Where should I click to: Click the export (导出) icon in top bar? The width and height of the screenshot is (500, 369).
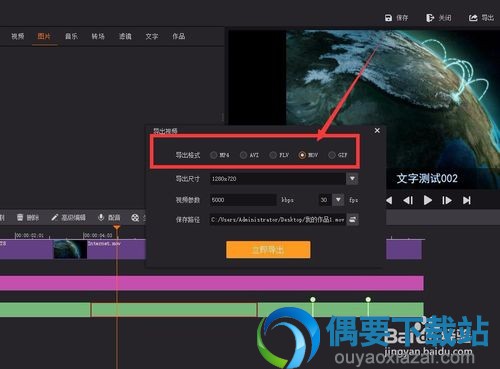pyautogui.click(x=473, y=18)
